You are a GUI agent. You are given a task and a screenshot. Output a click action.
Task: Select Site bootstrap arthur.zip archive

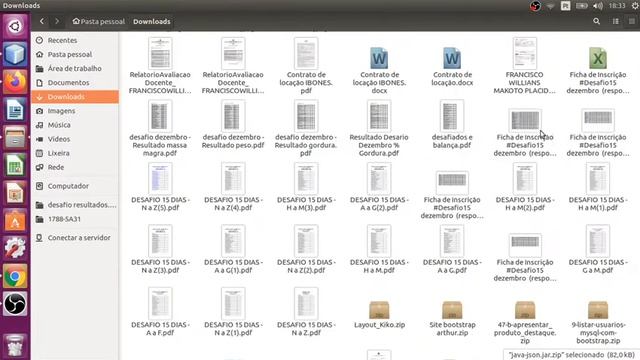452,319
